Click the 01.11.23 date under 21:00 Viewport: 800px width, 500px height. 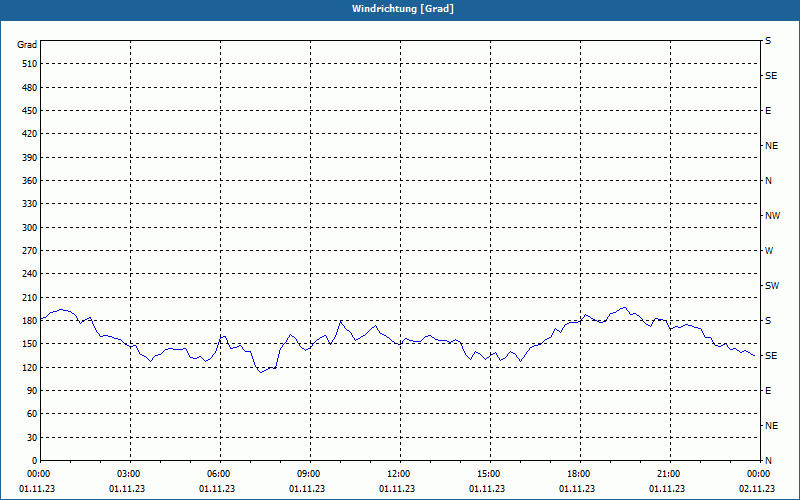pyautogui.click(x=667, y=489)
